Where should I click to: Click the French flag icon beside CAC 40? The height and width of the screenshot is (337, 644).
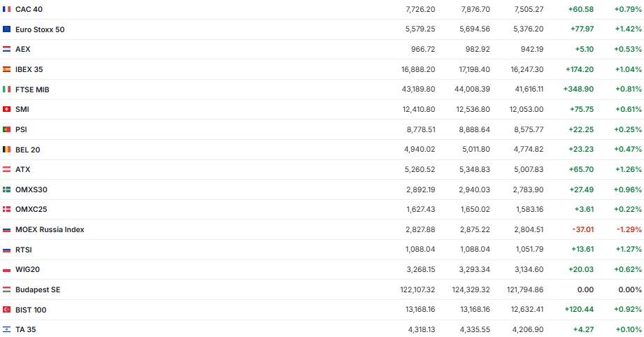click(6, 9)
